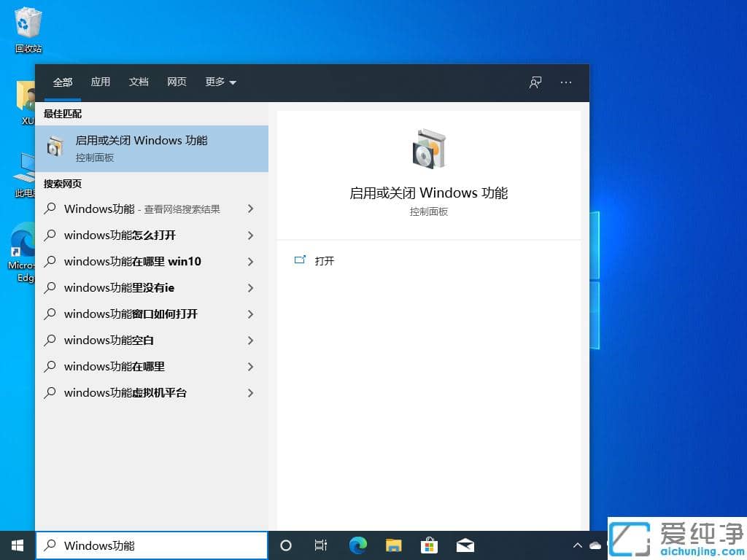Click the feedback icon in the search panel
Image resolution: width=747 pixels, height=560 pixels.
[535, 82]
